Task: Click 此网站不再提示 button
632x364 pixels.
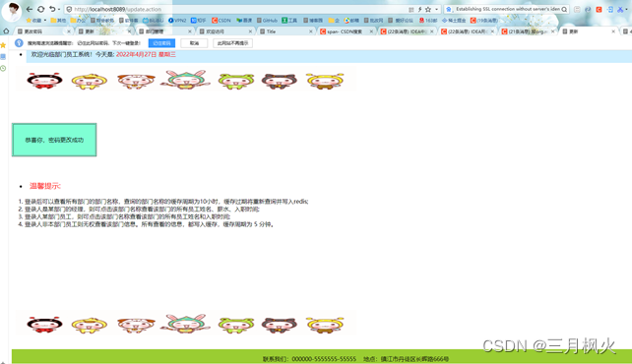Action: click(232, 43)
